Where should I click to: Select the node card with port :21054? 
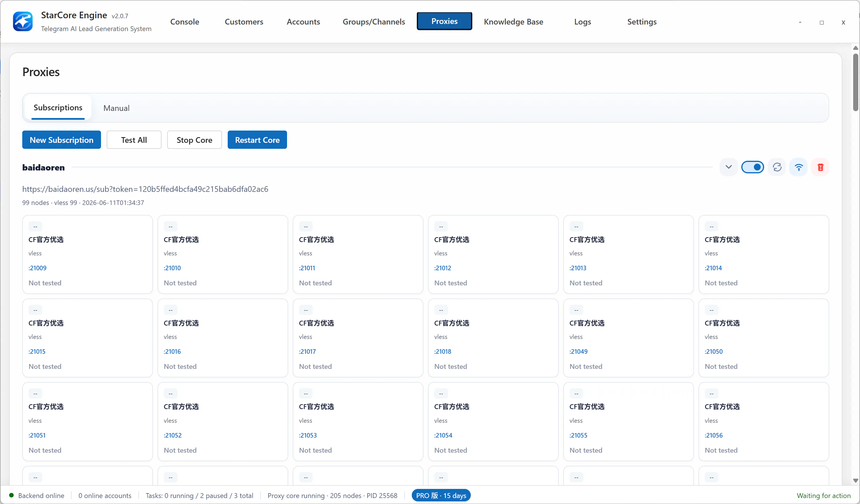(x=493, y=422)
